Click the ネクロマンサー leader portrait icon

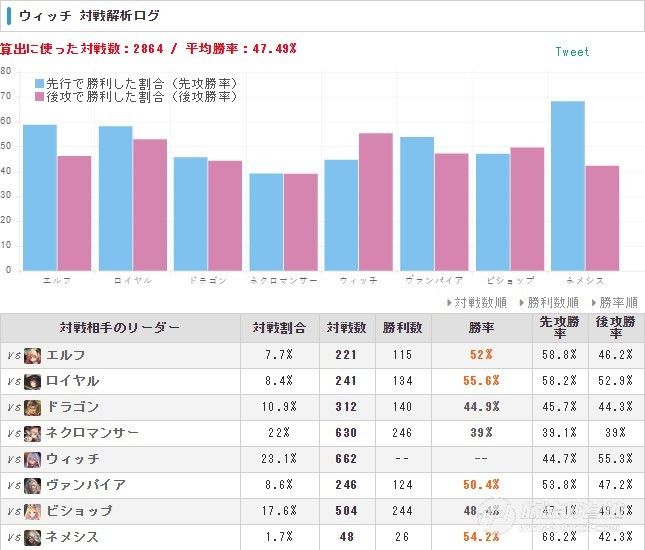[32, 434]
